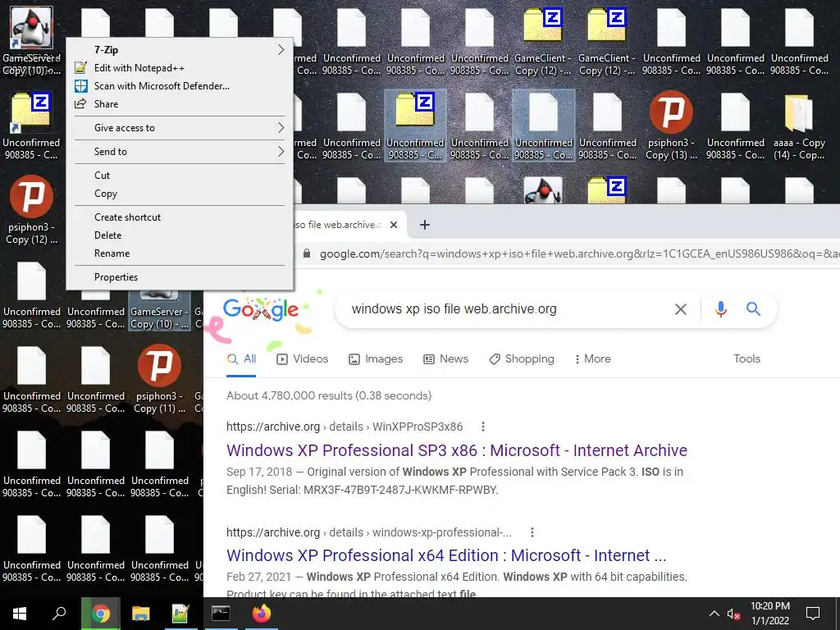This screenshot has height=630, width=840.
Task: Switch to the Videos results tab
Action: point(302,359)
